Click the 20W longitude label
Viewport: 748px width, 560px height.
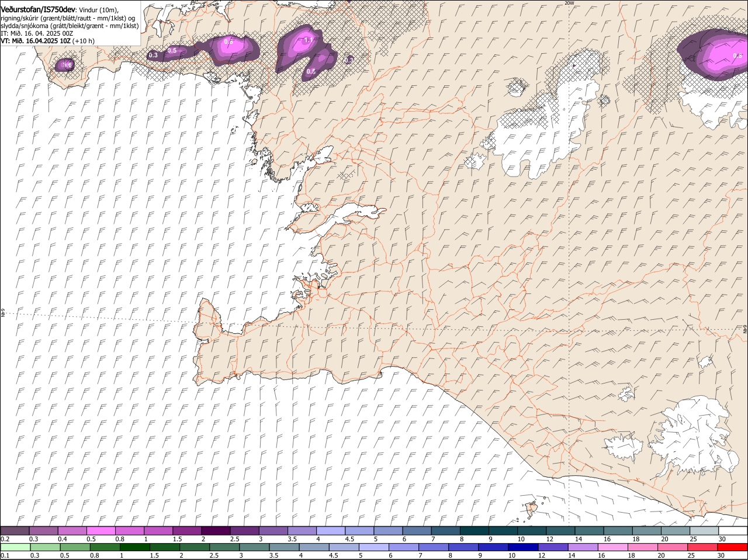click(569, 3)
